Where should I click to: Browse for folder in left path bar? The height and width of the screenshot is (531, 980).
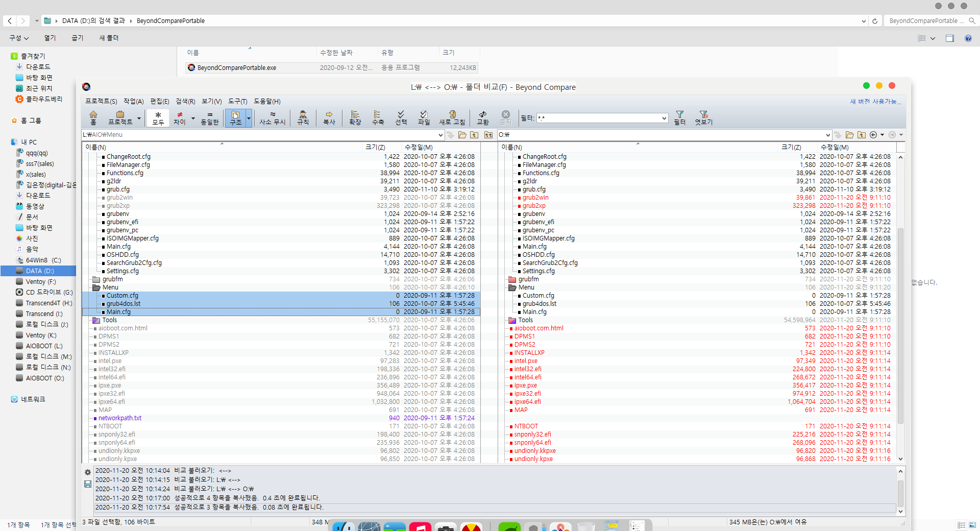pos(462,135)
